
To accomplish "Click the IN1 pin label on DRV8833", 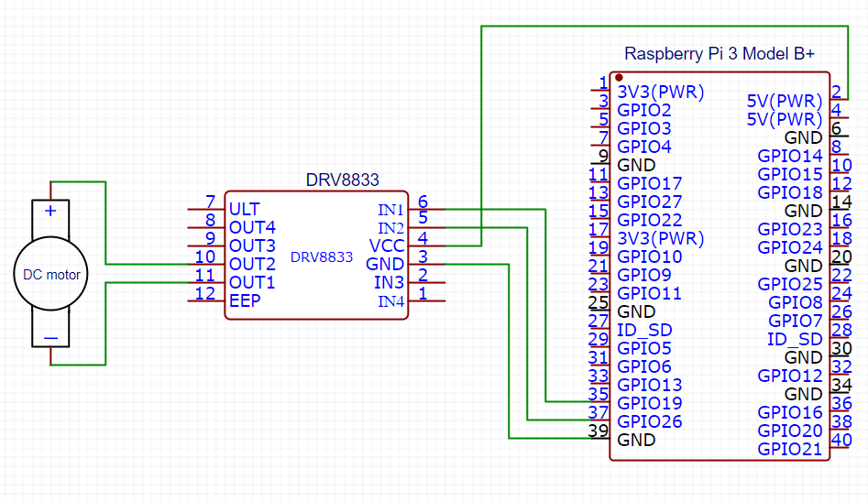I will (x=390, y=211).
